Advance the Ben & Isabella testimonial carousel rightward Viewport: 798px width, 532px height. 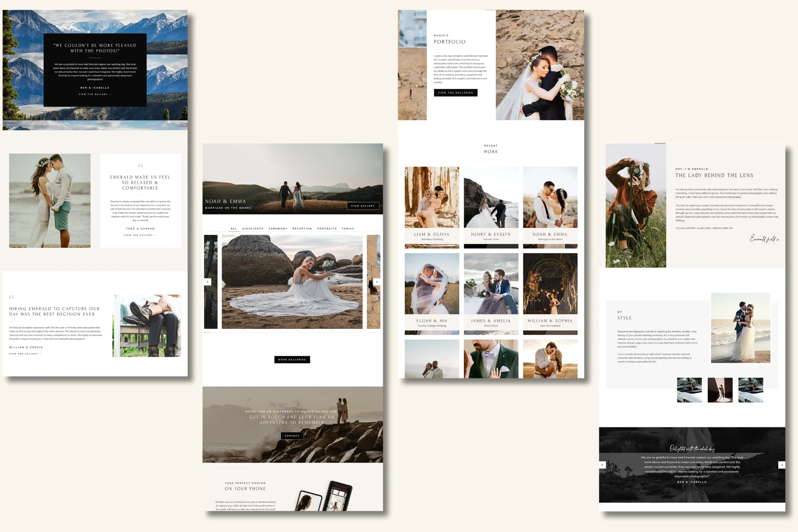(782, 465)
